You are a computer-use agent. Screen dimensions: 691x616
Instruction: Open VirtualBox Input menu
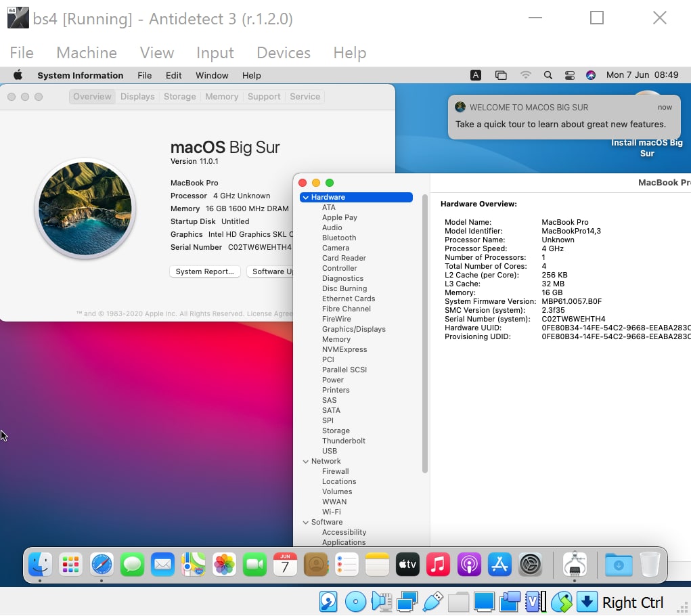click(x=215, y=53)
